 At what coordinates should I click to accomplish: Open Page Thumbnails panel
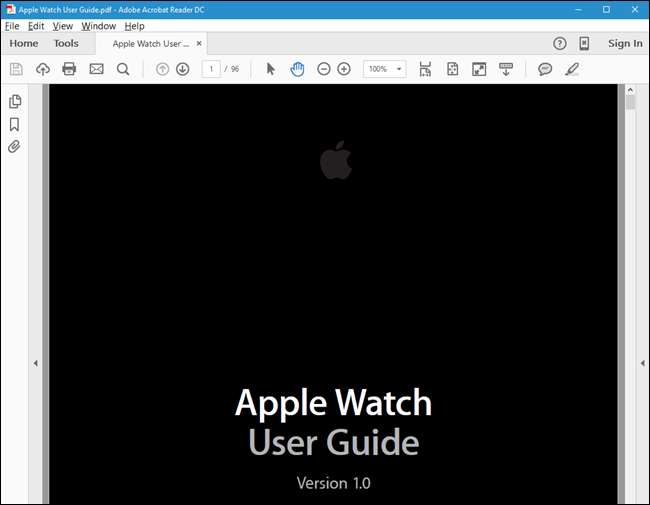(15, 101)
